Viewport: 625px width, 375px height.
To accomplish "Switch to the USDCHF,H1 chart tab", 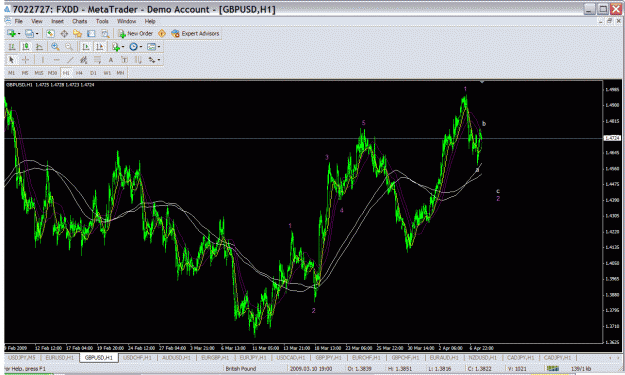I will (137, 357).
